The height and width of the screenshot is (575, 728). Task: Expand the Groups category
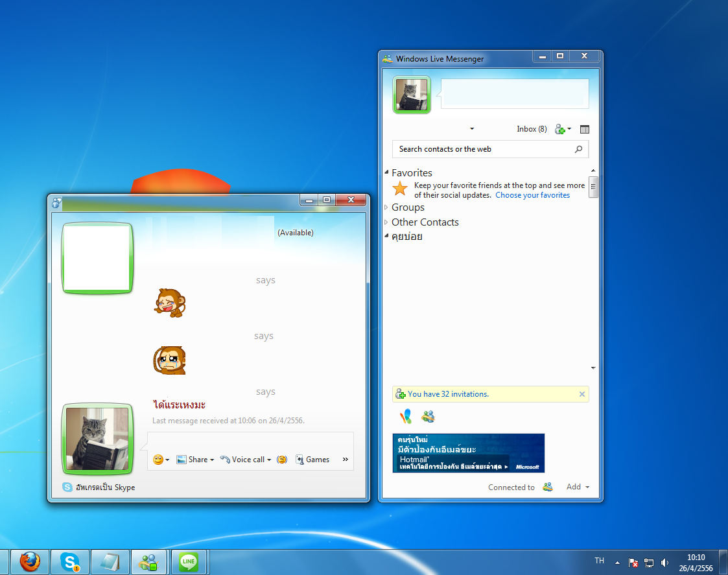386,207
